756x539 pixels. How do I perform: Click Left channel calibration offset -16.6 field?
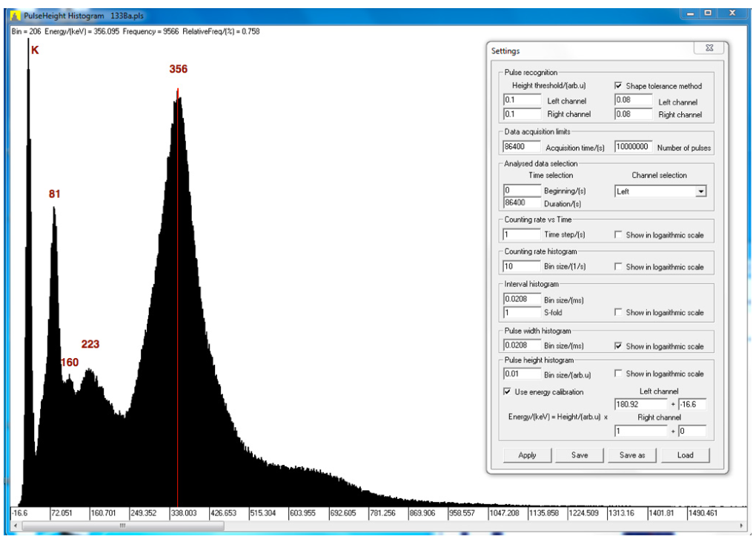pyautogui.click(x=692, y=405)
